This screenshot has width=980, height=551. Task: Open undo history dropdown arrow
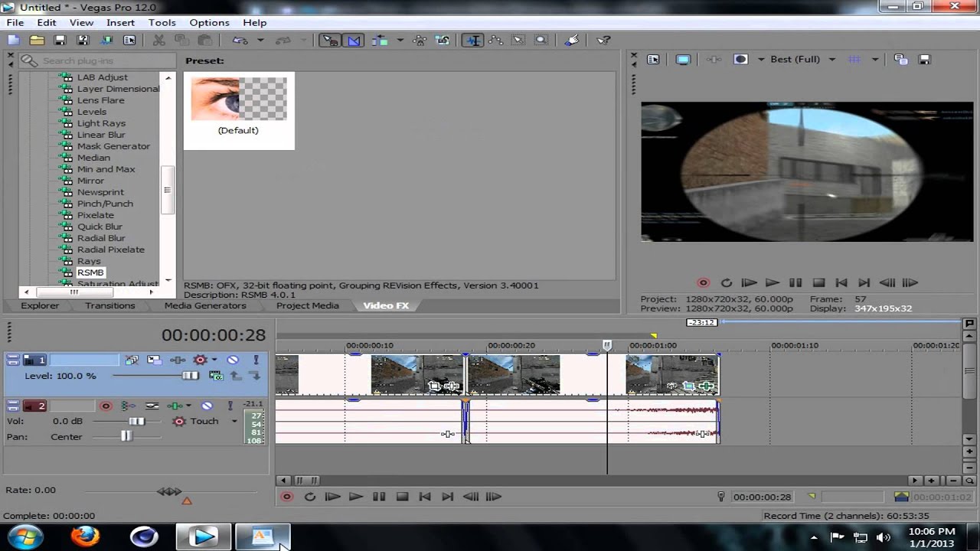coord(260,41)
